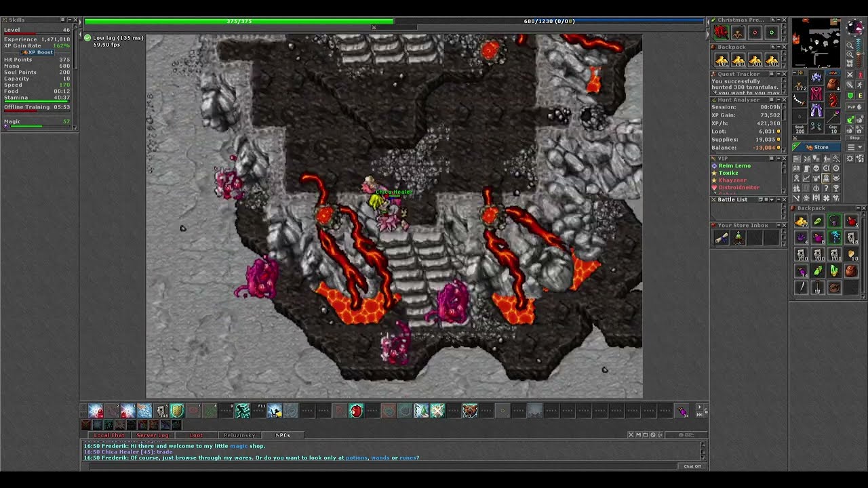Click the cyan item in lower Backpack
Image resolution: width=868 pixels, height=488 pixels.
point(835,237)
